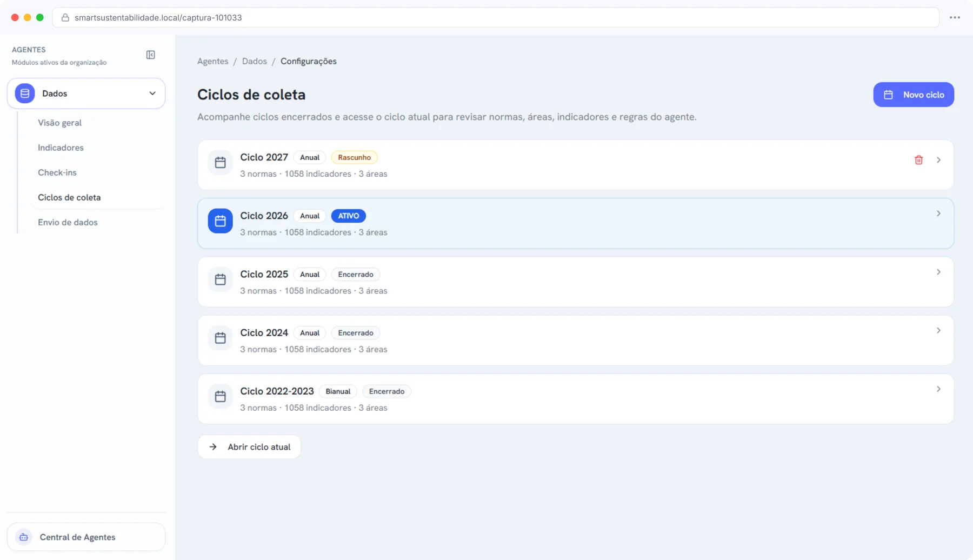Click Ciclo 2022-2023 calendar icon

[x=220, y=396]
